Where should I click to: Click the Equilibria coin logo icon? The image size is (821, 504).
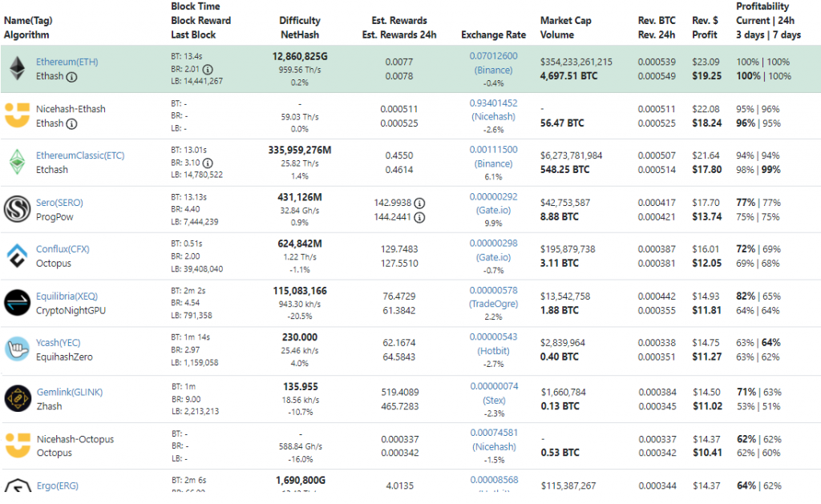(x=17, y=303)
